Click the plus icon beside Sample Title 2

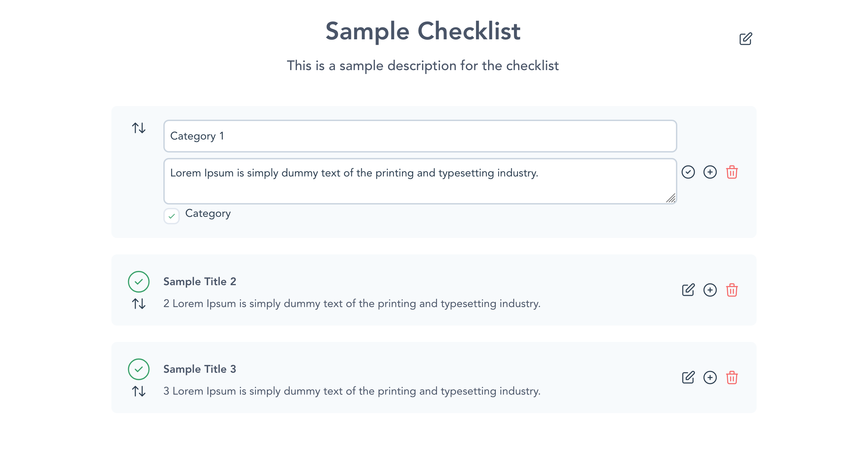click(710, 290)
